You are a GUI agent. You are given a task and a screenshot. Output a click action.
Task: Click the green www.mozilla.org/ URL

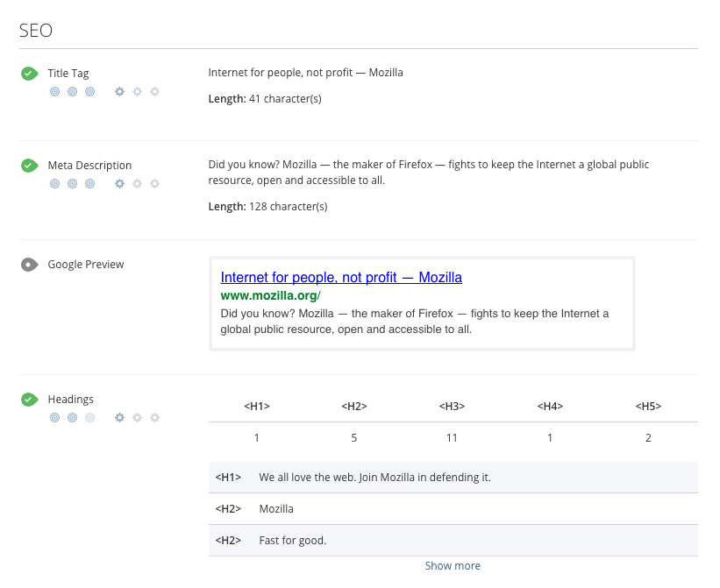[270, 296]
